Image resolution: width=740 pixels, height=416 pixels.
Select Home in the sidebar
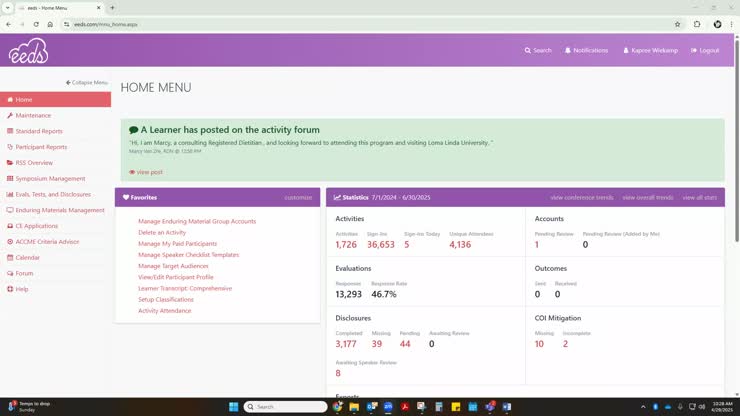tap(24, 100)
